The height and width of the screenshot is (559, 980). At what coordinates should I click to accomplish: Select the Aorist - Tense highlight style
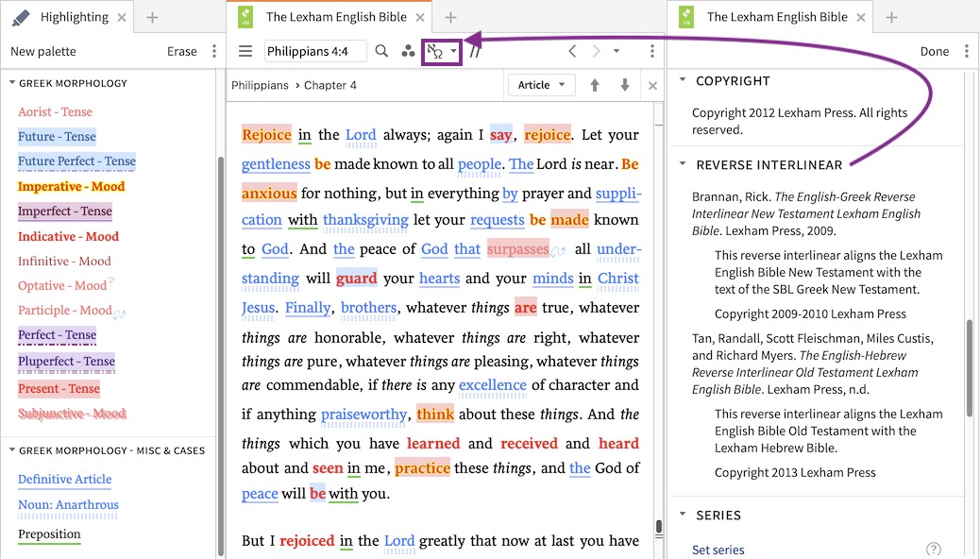pos(55,112)
